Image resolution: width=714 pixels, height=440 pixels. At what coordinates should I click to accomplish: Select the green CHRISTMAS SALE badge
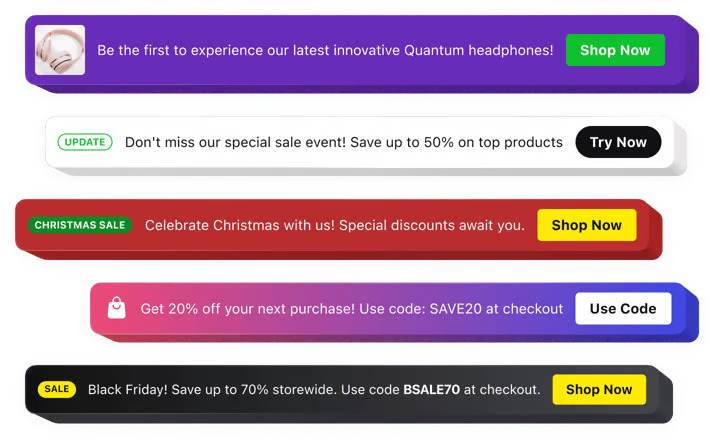pyautogui.click(x=80, y=225)
